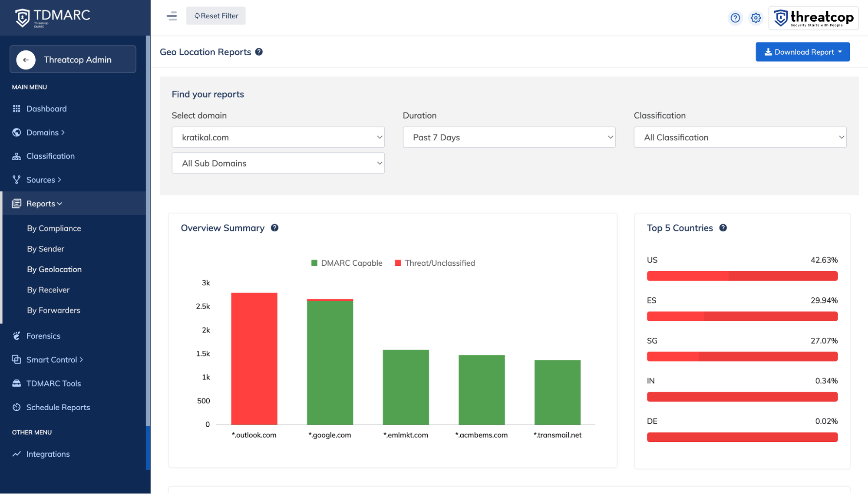Click the Dashboard grid icon

coord(17,109)
